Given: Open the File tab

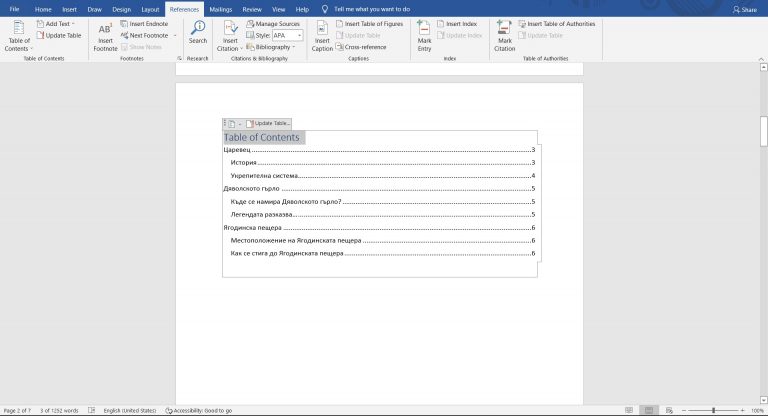Looking at the screenshot, I should [14, 9].
